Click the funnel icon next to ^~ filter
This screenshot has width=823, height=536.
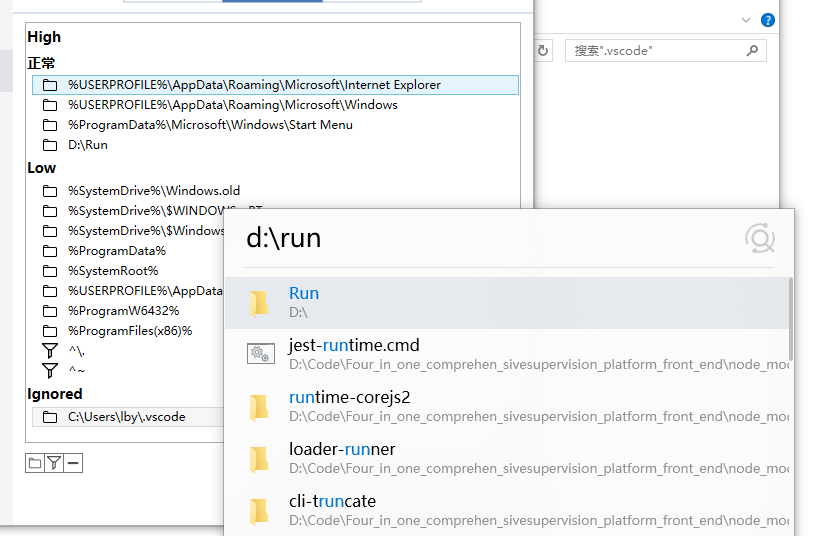tap(50, 371)
